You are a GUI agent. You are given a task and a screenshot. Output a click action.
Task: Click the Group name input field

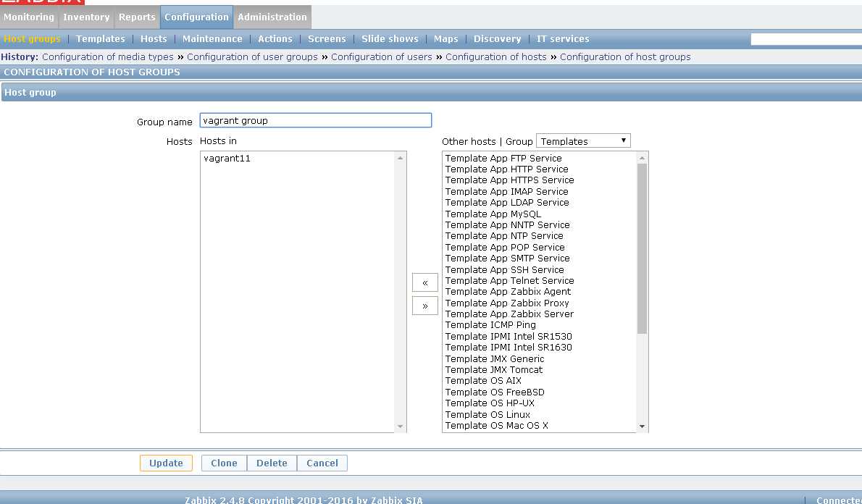(x=316, y=120)
